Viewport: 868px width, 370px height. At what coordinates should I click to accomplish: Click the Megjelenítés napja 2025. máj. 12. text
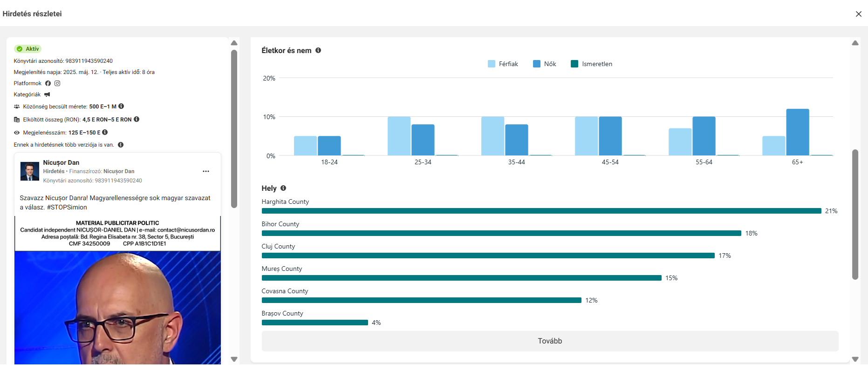pos(56,72)
